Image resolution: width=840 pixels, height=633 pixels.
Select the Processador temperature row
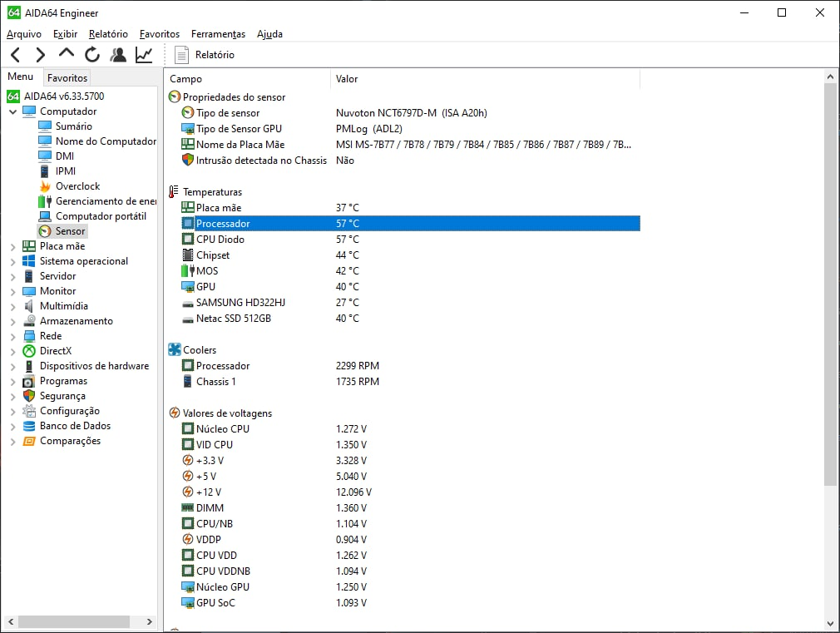coord(411,224)
